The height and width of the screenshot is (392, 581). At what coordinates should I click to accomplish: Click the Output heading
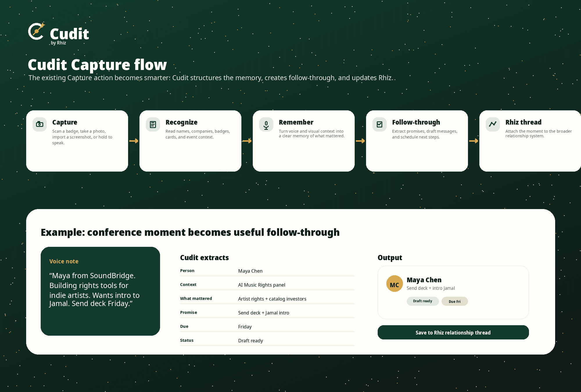[390, 258]
